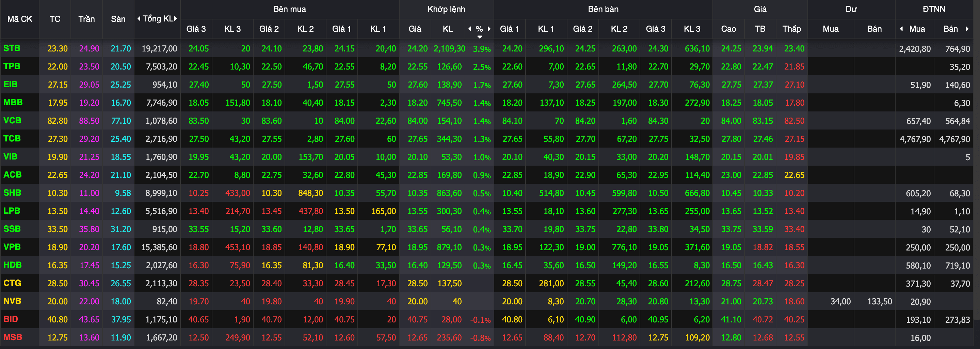Click VCB floor price 77.10
Screen dimensions: 980x349
[x=121, y=121]
